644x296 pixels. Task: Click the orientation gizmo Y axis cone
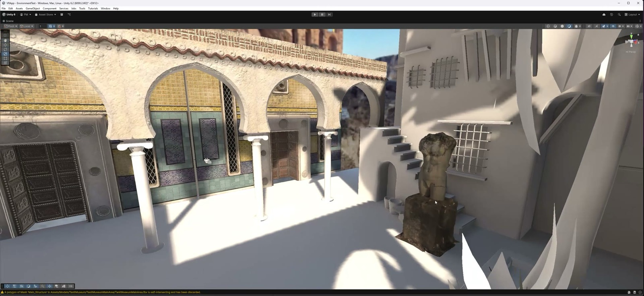pos(631,37)
